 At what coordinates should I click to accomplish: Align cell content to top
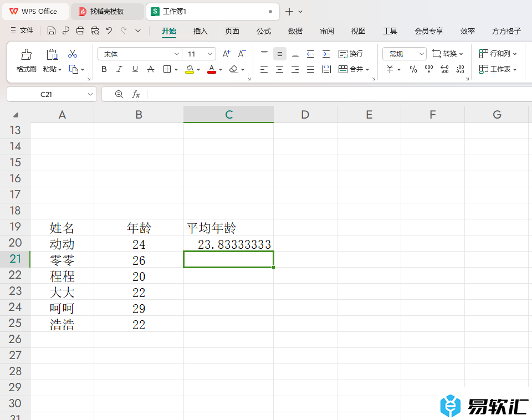pos(264,54)
